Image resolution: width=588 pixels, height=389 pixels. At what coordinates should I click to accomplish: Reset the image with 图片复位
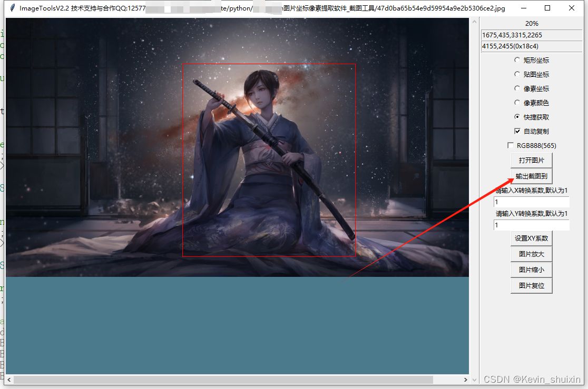pyautogui.click(x=532, y=286)
